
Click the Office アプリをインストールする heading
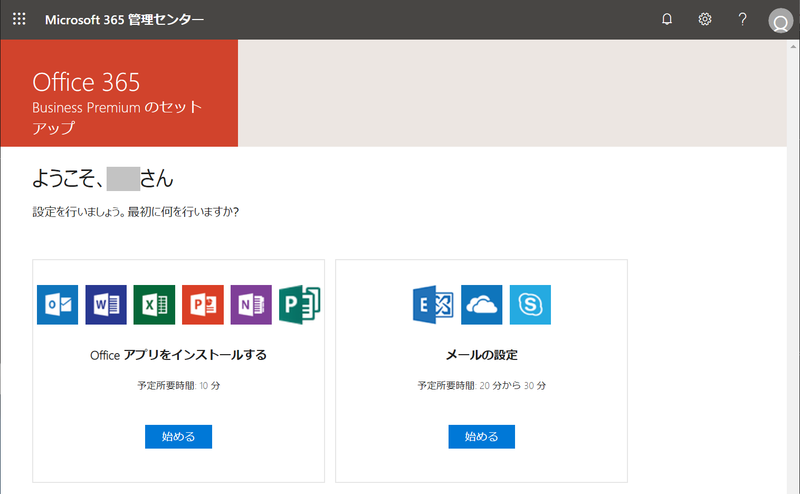tap(179, 355)
